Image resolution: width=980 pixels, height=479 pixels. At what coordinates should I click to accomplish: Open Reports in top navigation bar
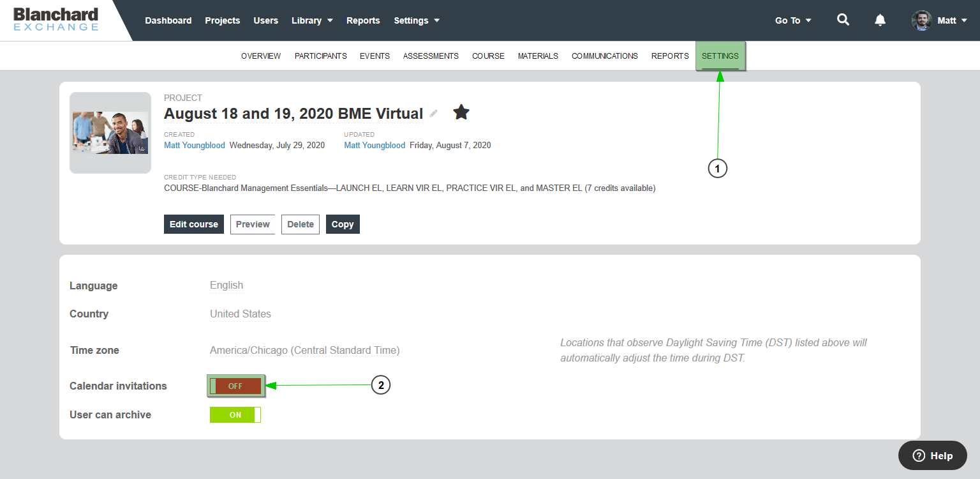tap(363, 20)
